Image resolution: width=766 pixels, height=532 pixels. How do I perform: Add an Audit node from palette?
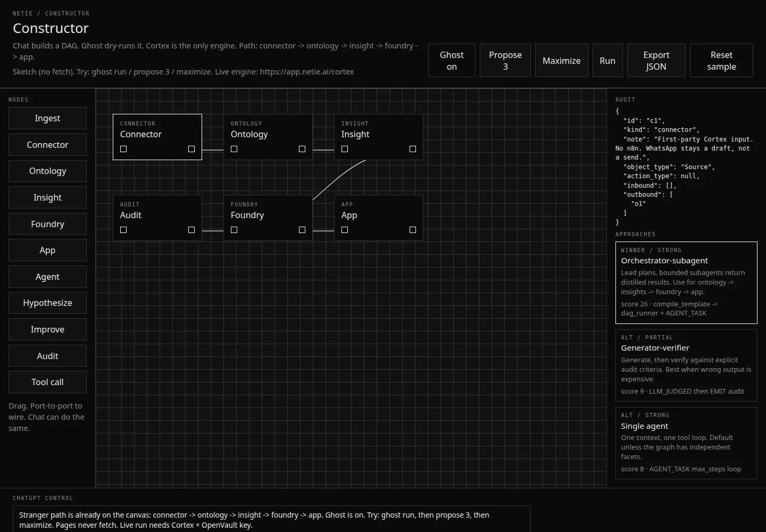pos(47,356)
